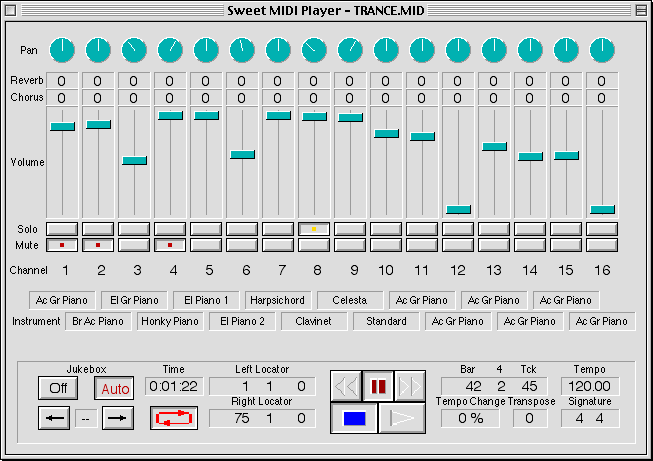Click the Time display 0:01:22
Screen dimensions: 653x461
tap(174, 386)
